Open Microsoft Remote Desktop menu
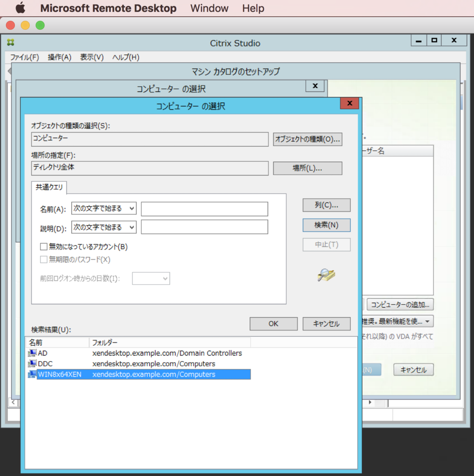474x476 pixels. pyautogui.click(x=108, y=8)
